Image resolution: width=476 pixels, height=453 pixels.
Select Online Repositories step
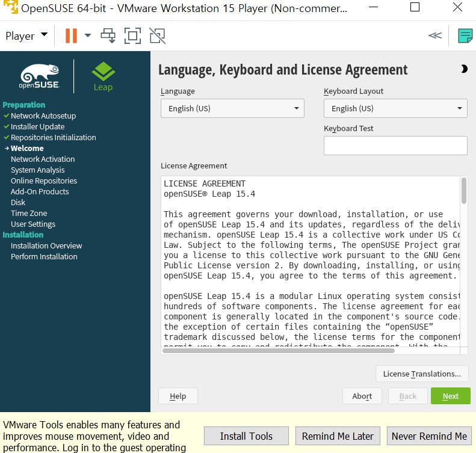(44, 181)
